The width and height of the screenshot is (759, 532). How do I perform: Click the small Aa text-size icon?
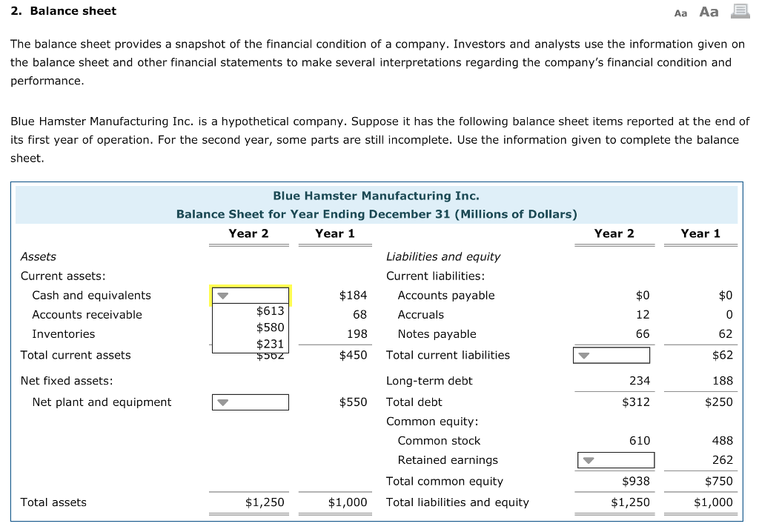[680, 12]
